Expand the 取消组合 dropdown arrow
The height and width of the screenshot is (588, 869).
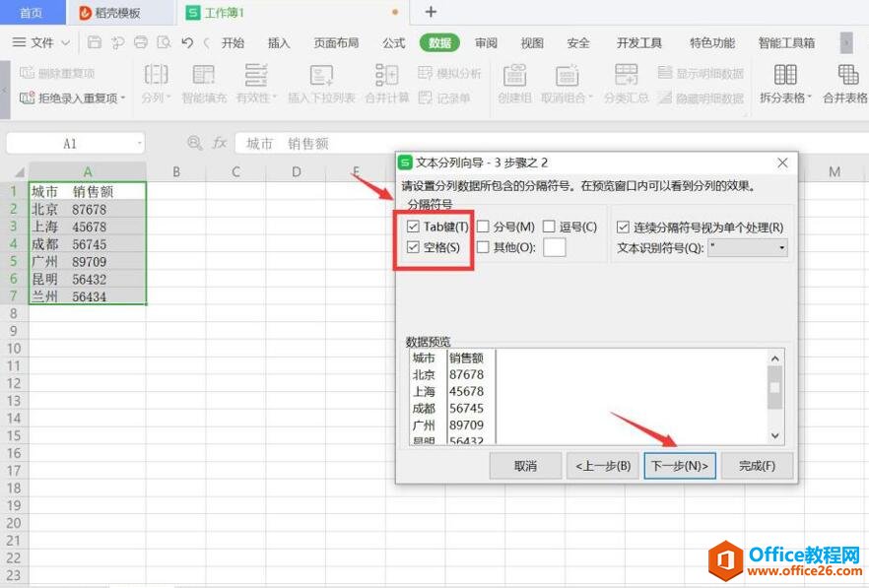click(x=590, y=98)
